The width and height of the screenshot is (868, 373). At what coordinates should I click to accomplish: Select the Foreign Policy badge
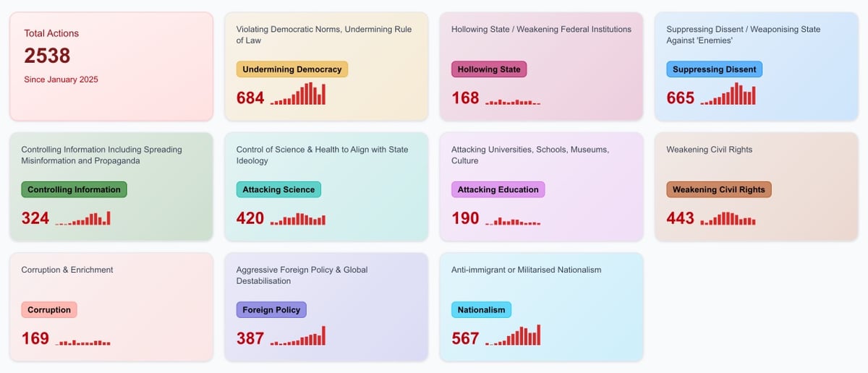coord(271,310)
